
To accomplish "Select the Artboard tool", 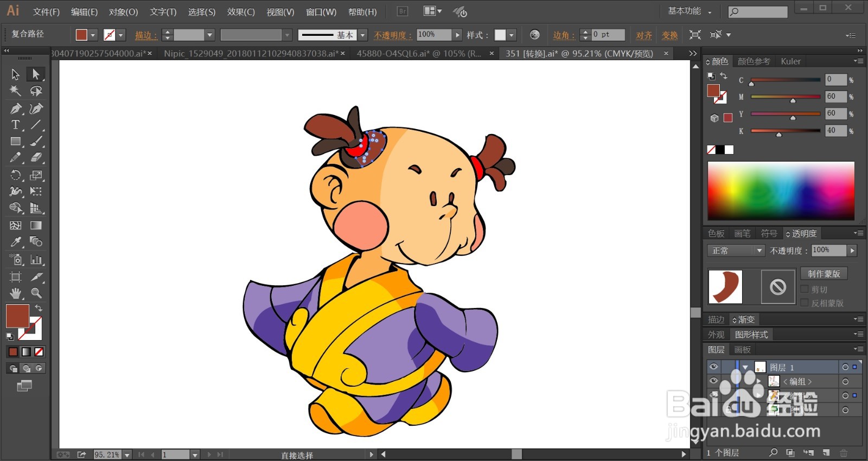I will (x=15, y=277).
